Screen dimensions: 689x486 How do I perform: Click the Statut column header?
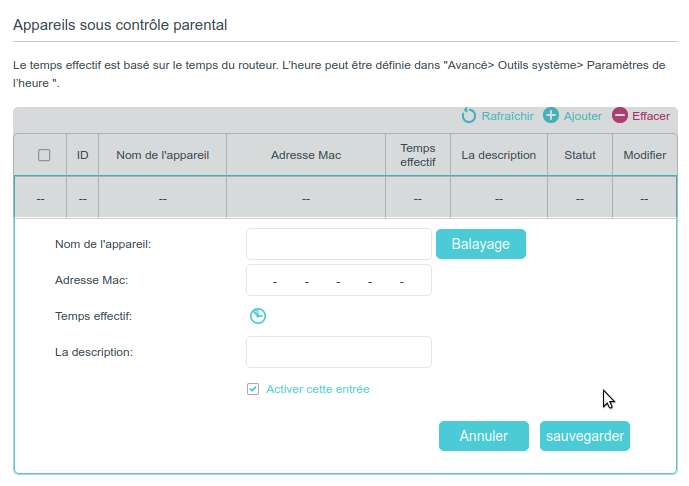(x=580, y=155)
